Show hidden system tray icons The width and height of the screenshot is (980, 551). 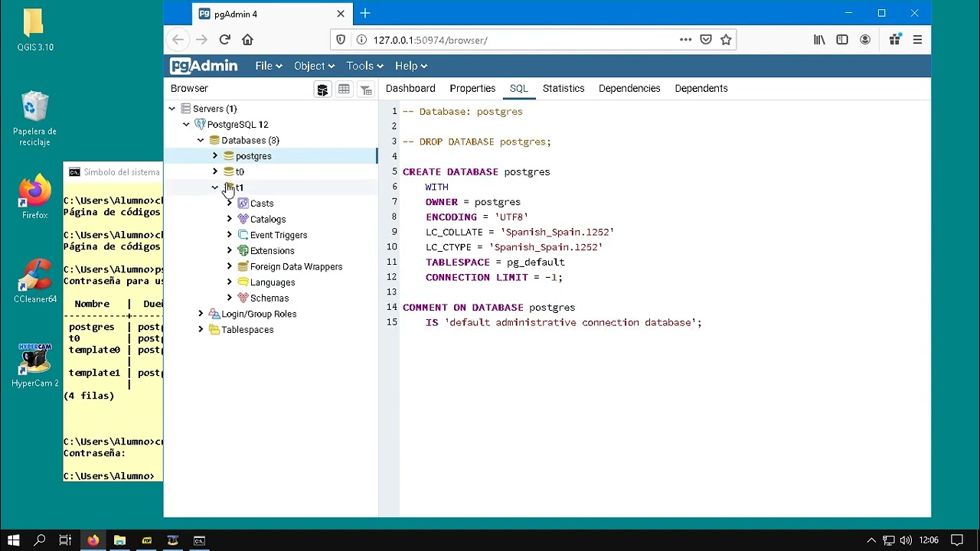[871, 540]
